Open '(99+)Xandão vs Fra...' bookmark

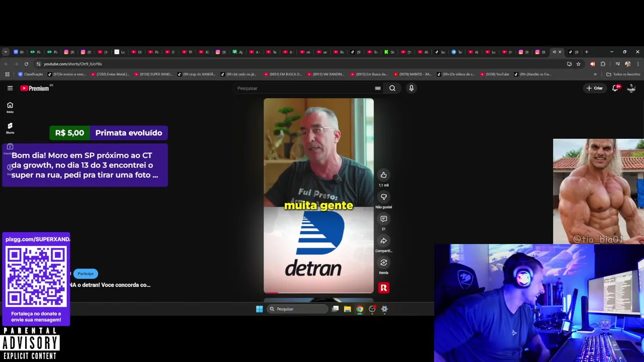pos(533,74)
